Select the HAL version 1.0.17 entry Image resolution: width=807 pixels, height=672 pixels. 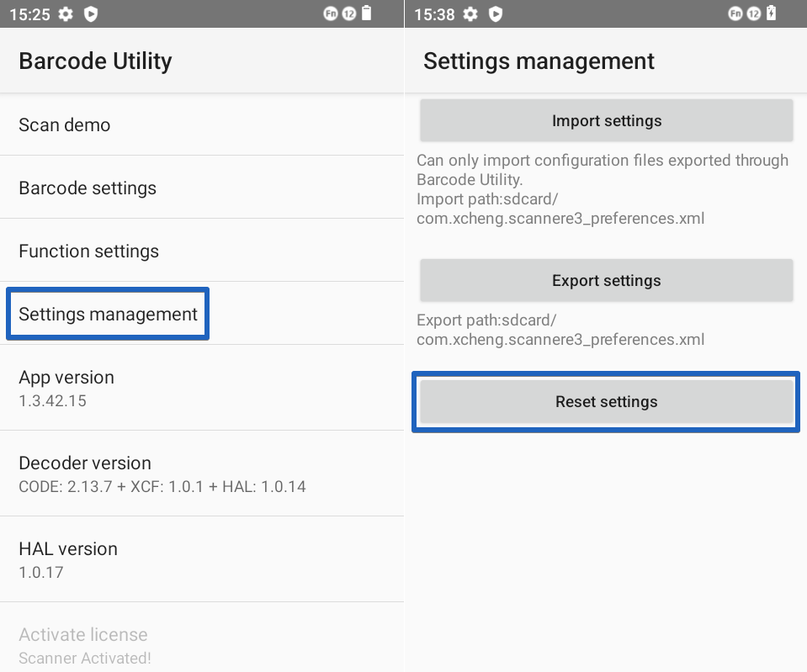(68, 559)
